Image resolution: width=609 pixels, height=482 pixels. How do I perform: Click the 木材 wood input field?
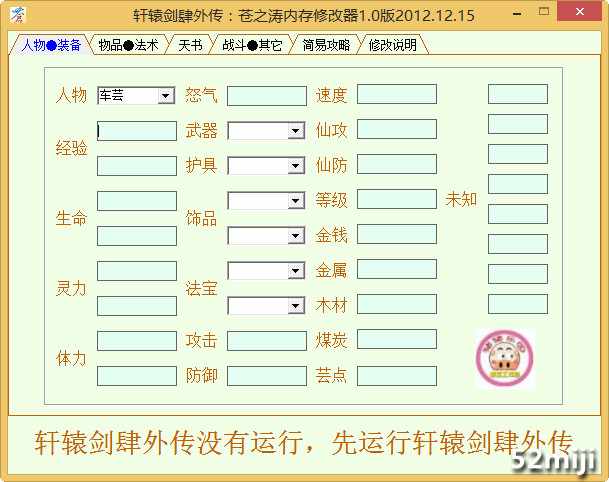pyautogui.click(x=396, y=305)
